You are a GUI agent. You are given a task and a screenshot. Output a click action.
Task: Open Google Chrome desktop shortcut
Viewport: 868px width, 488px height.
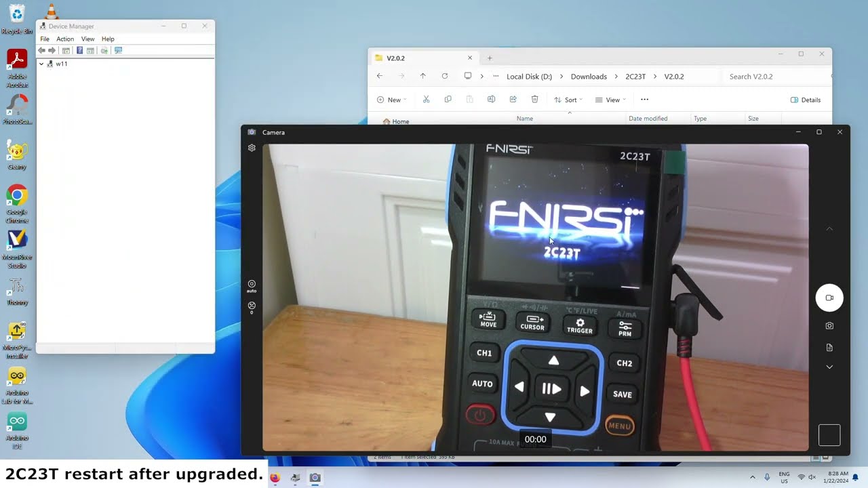point(17,204)
